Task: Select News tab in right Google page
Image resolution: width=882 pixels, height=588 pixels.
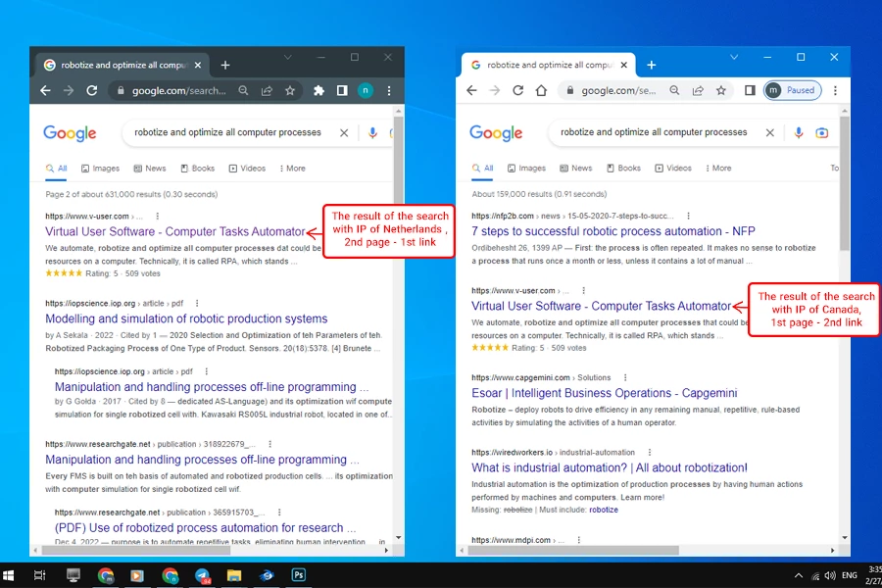Action: tap(576, 169)
